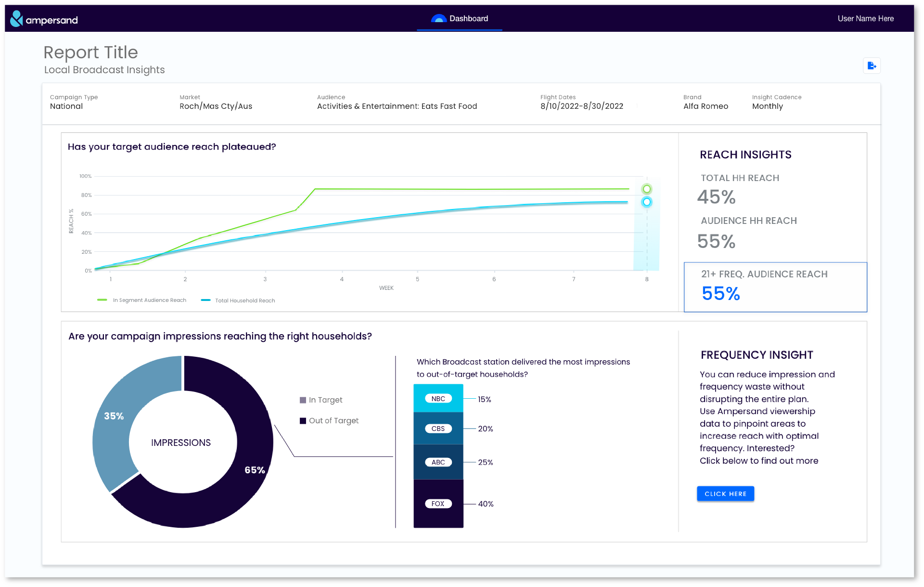Click the 40% label beside FOX
This screenshot has height=587, width=924.
coord(486,504)
